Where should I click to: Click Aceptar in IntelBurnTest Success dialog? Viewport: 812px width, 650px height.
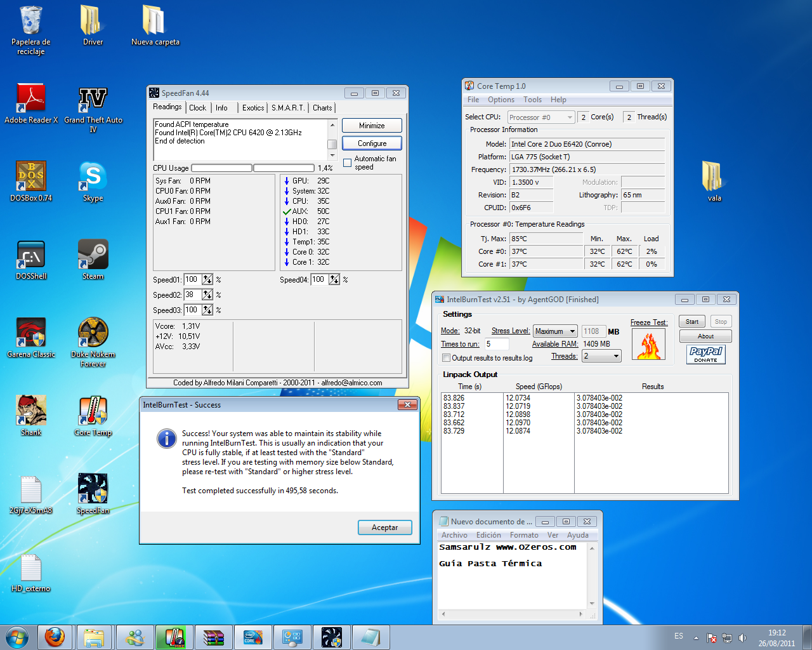[385, 527]
